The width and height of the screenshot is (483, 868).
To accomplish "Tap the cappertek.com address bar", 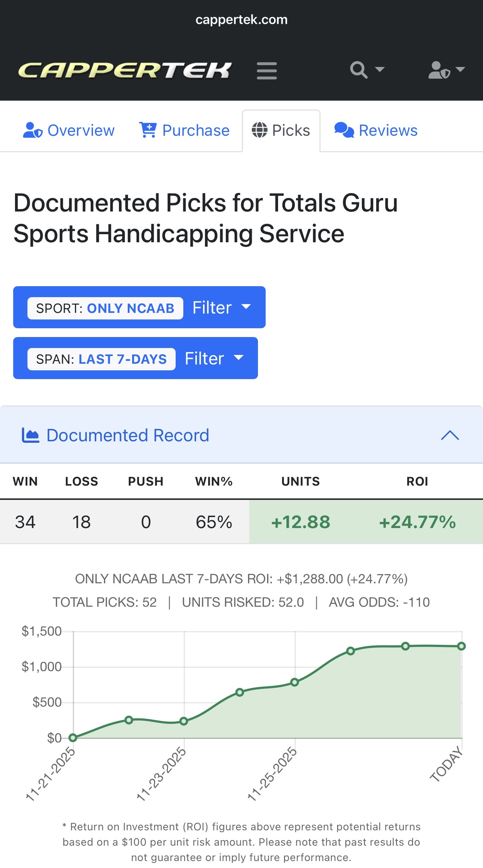I will 241,20.
